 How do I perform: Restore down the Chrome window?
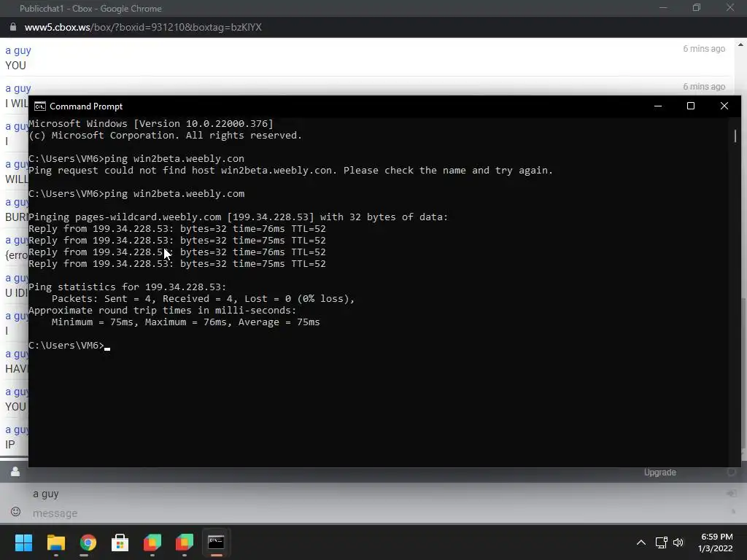tap(697, 7)
